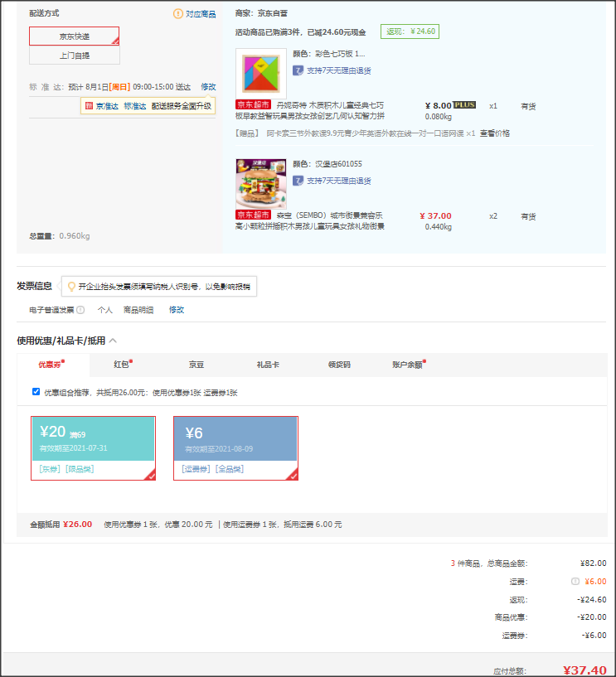616x677 pixels.
Task: Click the 京准达 red icon in delivery notice
Action: (89, 106)
